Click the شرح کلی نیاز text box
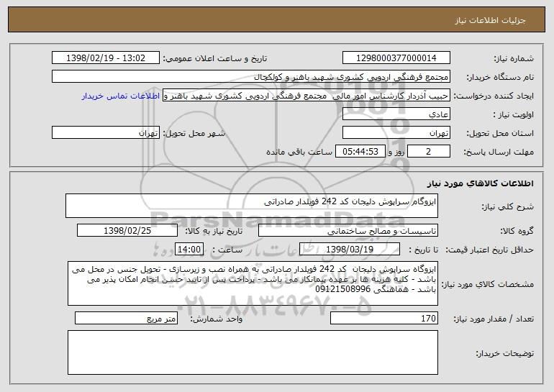The height and width of the screenshot is (392, 554). pyautogui.click(x=252, y=206)
